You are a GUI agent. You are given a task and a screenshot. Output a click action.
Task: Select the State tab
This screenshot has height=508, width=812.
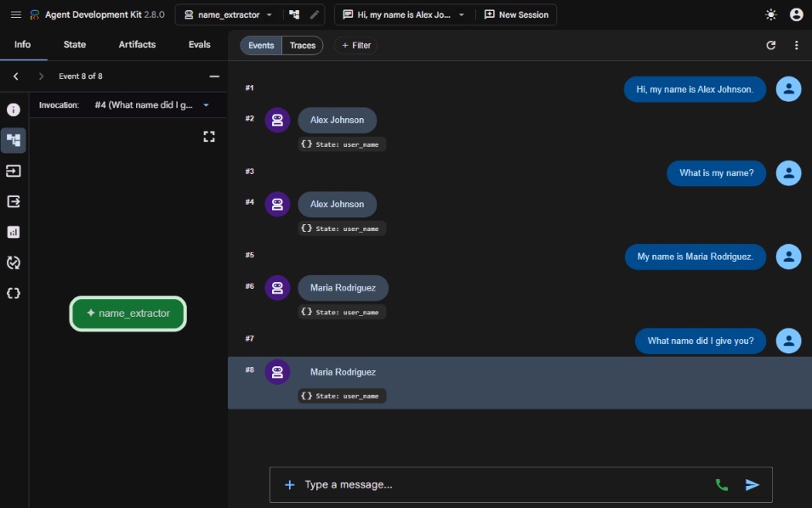[x=75, y=44]
